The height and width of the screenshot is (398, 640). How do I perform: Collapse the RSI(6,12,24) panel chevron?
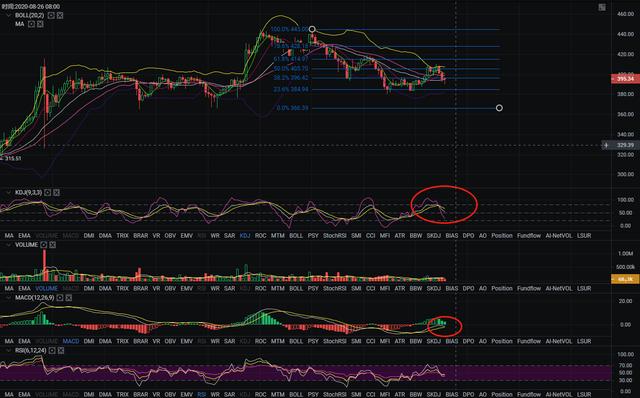(x=8, y=350)
